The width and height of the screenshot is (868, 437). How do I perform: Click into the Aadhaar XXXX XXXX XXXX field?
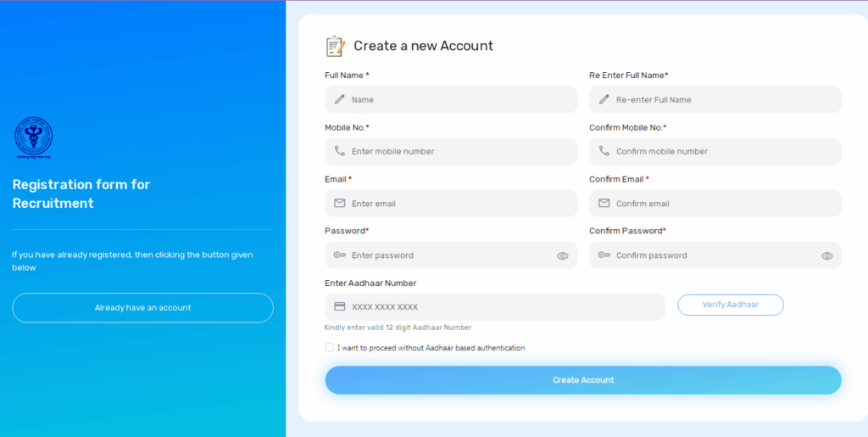pos(500,307)
